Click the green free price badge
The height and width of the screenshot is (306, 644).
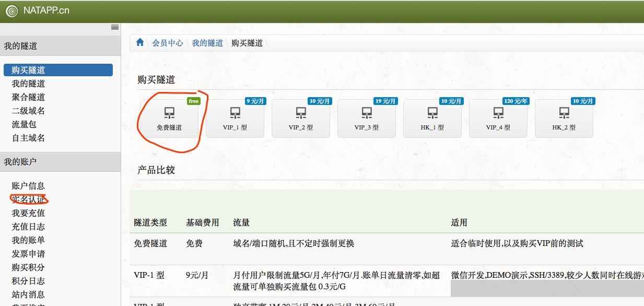click(193, 101)
